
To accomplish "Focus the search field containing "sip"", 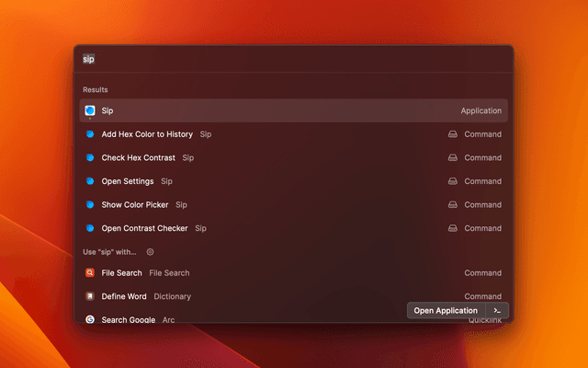I will [276, 59].
